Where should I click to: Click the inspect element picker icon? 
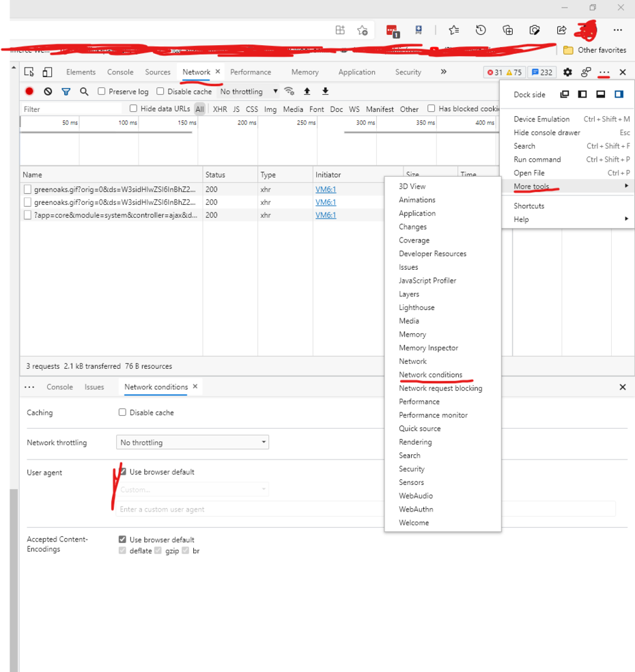click(29, 72)
